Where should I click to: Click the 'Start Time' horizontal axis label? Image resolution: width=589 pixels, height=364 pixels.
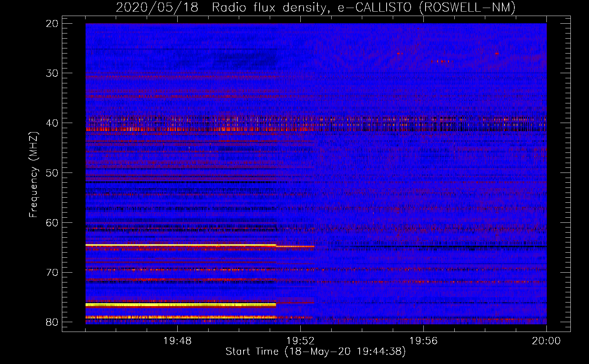coord(315,352)
